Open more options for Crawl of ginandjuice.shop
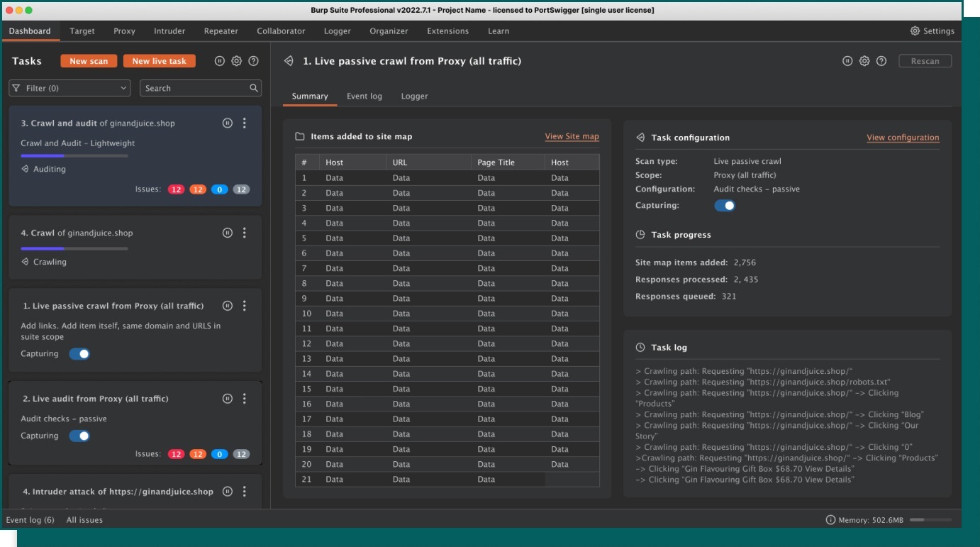Screen dimensions: 980x547 click(x=245, y=233)
